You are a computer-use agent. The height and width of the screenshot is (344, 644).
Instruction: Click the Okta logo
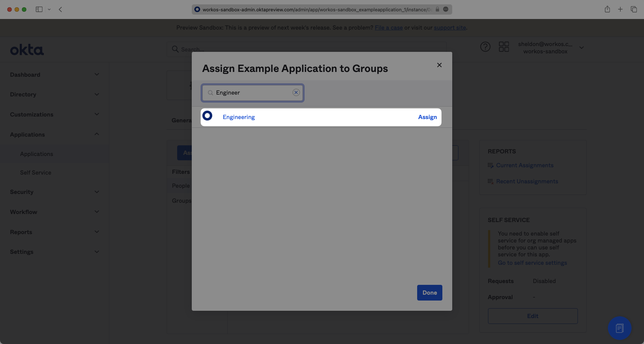27,50
